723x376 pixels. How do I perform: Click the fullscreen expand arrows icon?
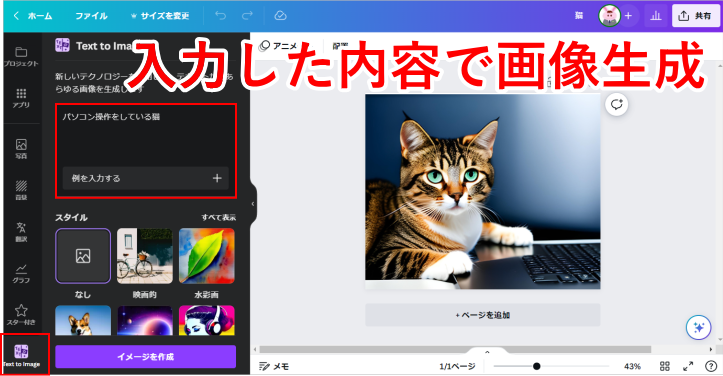click(x=688, y=366)
